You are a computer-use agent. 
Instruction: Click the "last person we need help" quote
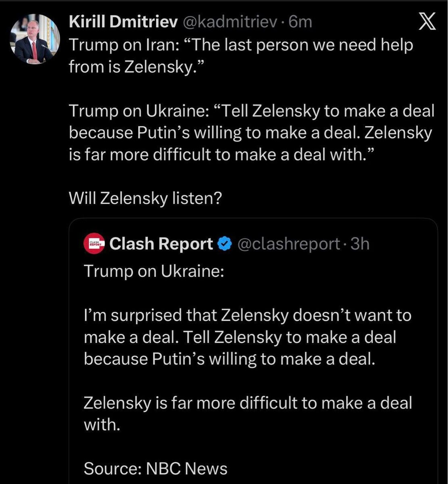point(302,45)
